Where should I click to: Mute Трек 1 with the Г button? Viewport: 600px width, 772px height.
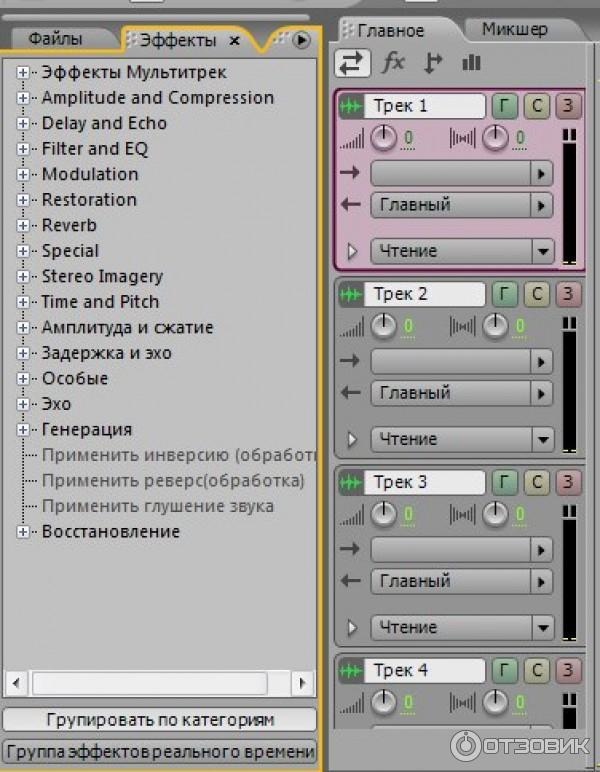coord(504,106)
